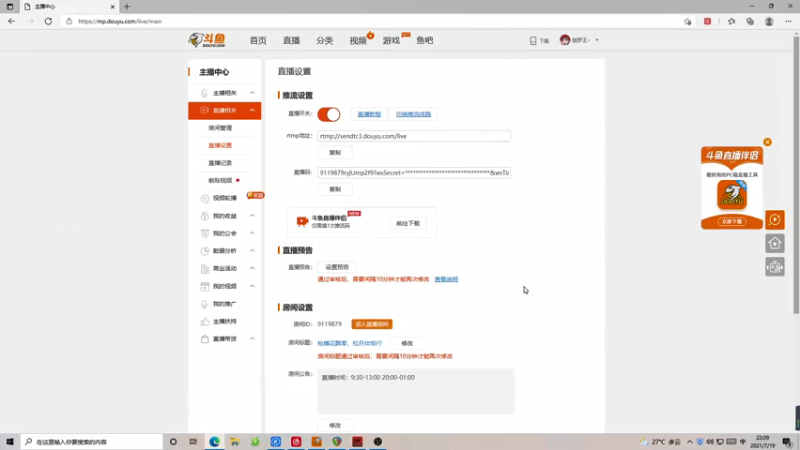The width and height of the screenshot is (800, 450).
Task: Click the browser favorites star icon
Action: click(731, 21)
